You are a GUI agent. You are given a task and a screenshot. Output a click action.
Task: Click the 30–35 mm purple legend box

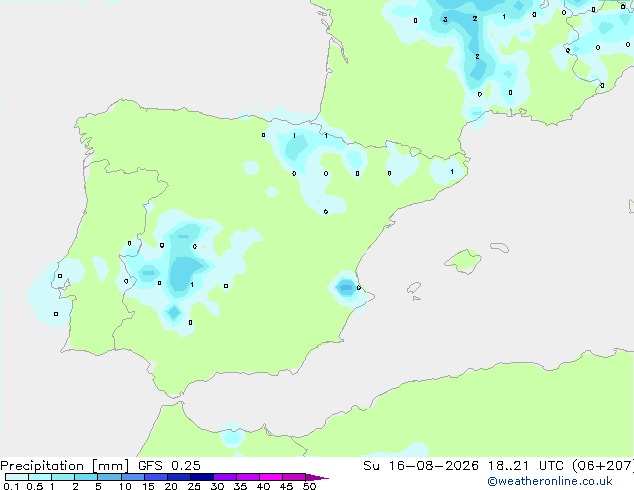tap(225, 477)
